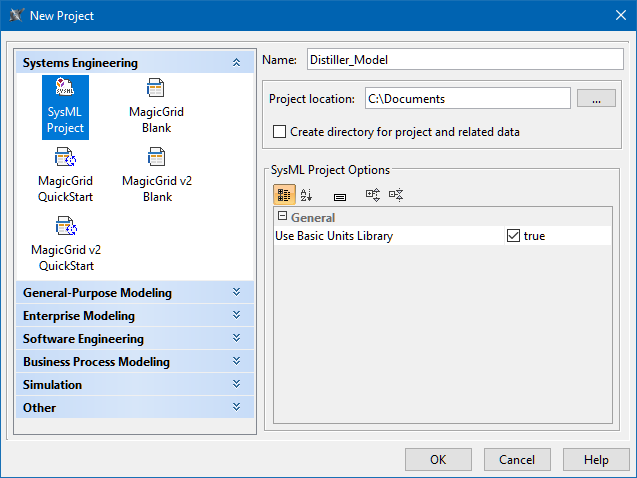Click the OK button
Image resolution: width=637 pixels, height=478 pixels.
[438, 460]
